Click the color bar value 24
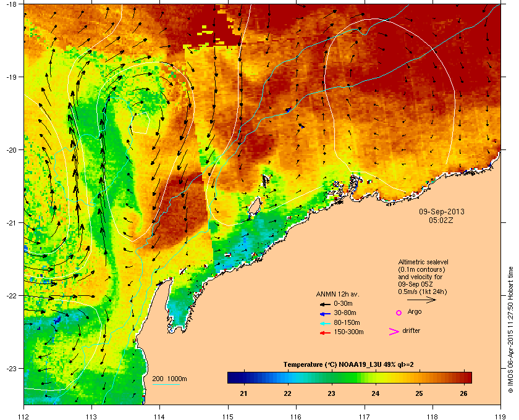The height and width of the screenshot is (420, 519). coord(376,393)
